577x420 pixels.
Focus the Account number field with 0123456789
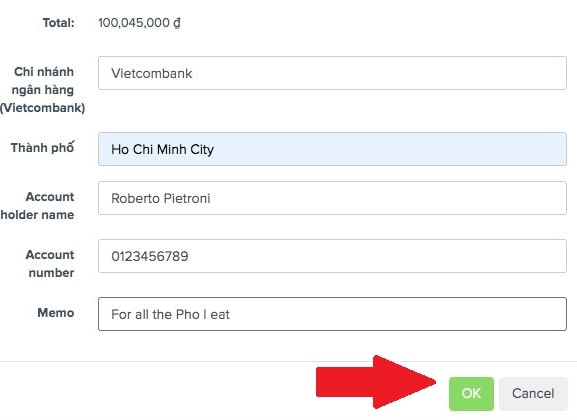[x=332, y=256]
